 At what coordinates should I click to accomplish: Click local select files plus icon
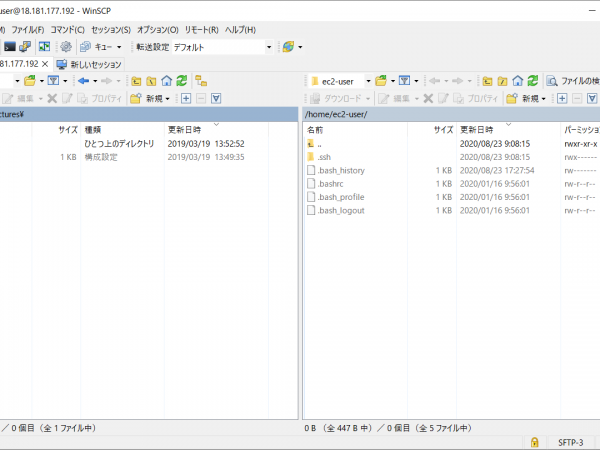pyautogui.click(x=186, y=99)
